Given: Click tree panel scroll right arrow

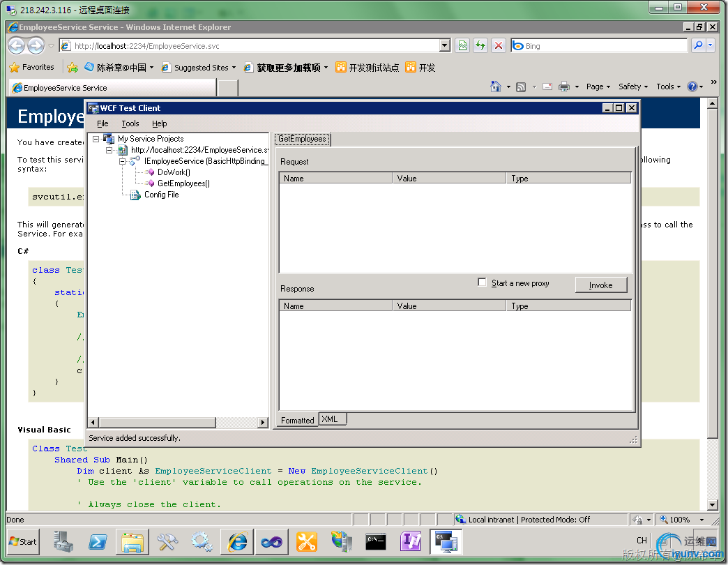Looking at the screenshot, I should point(263,423).
